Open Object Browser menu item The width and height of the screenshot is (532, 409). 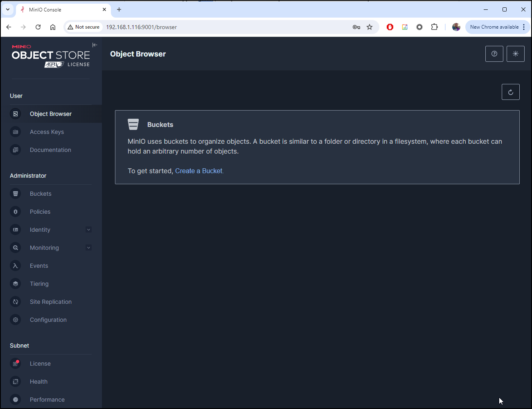pyautogui.click(x=51, y=114)
